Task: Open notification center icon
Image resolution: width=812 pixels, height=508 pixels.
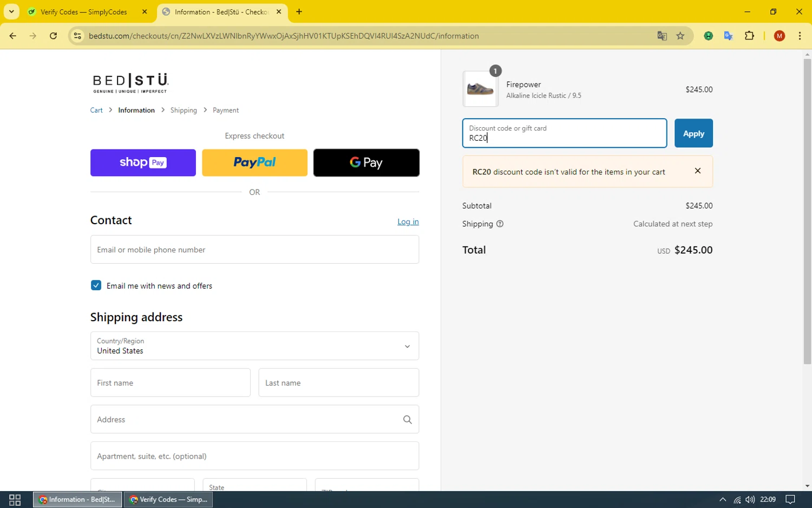Action: (790, 499)
